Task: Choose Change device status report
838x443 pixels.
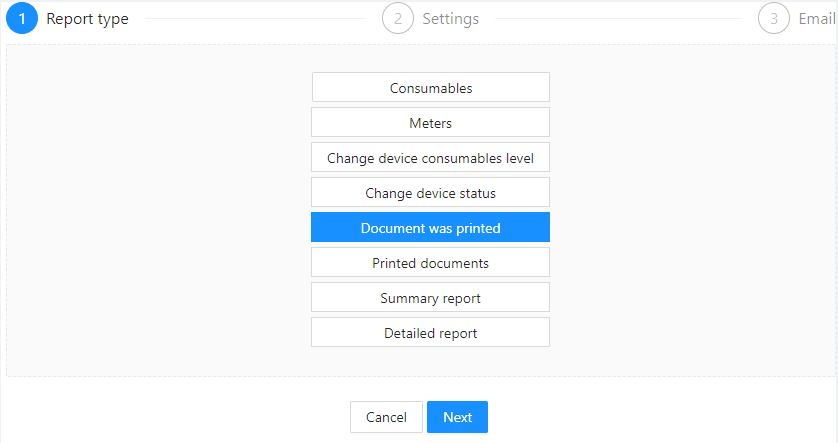Action: (430, 192)
